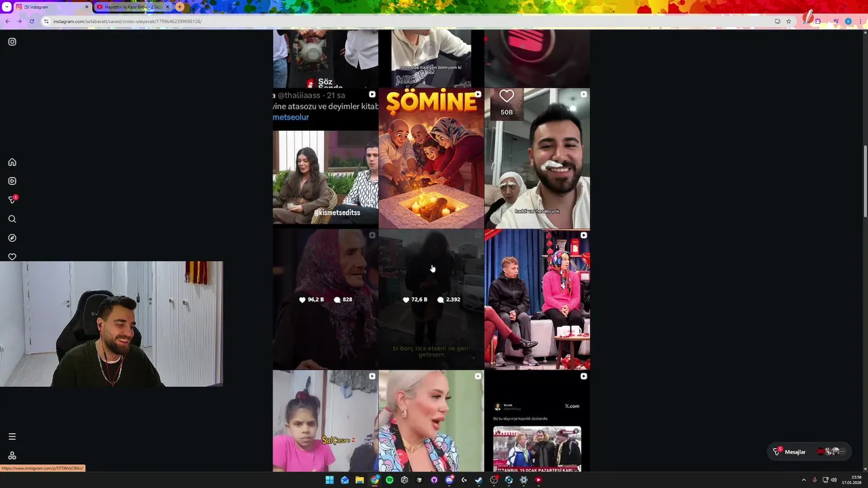The width and height of the screenshot is (868, 488).
Task: Open the hovered reel with 72,6 B likes
Action: (x=431, y=300)
